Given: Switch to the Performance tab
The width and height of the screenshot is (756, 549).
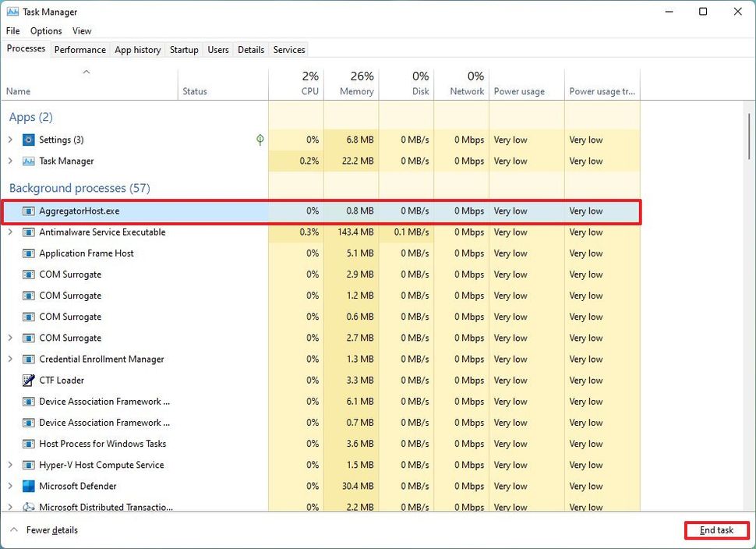Looking at the screenshot, I should (x=79, y=49).
